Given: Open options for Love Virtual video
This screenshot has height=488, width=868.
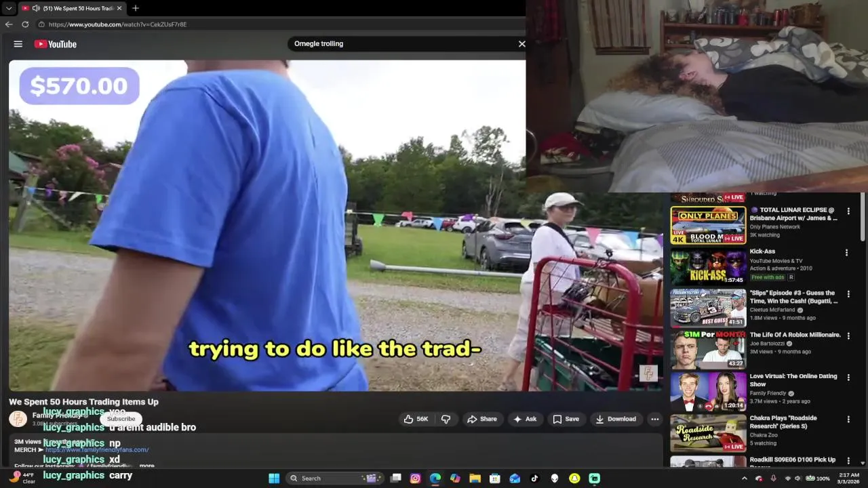Looking at the screenshot, I should pyautogui.click(x=848, y=378).
